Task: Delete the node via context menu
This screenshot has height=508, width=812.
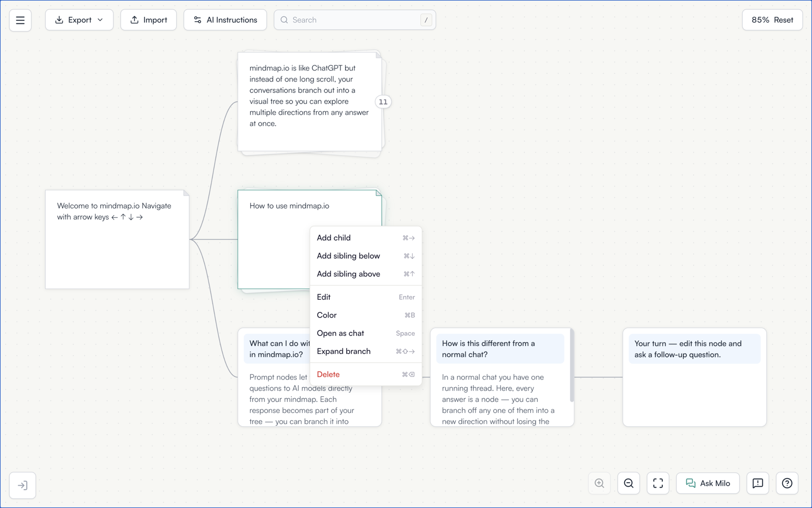Action: coord(365,374)
